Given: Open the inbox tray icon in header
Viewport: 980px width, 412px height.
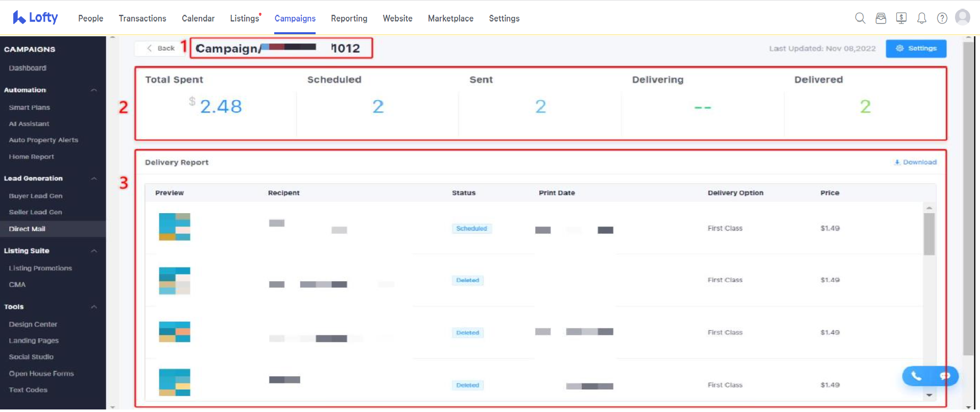Looking at the screenshot, I should pos(881,18).
